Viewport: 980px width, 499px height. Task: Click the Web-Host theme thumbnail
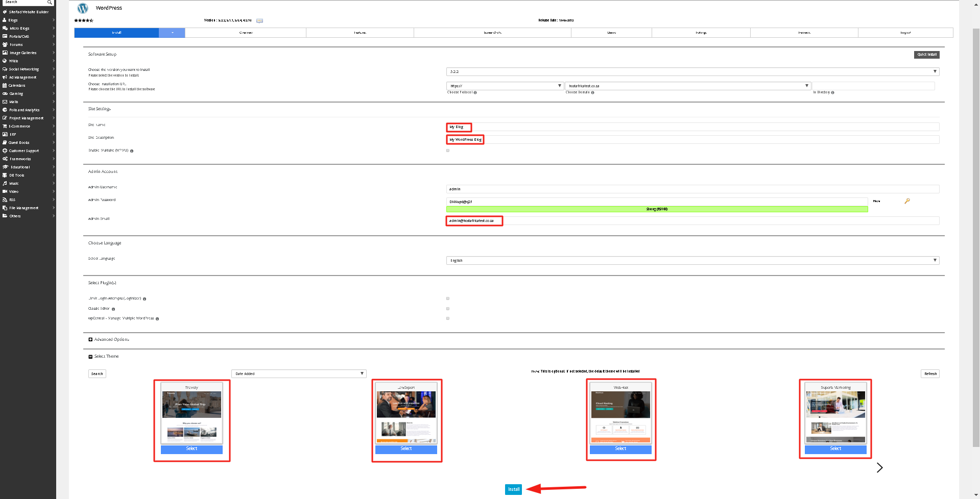(620, 417)
